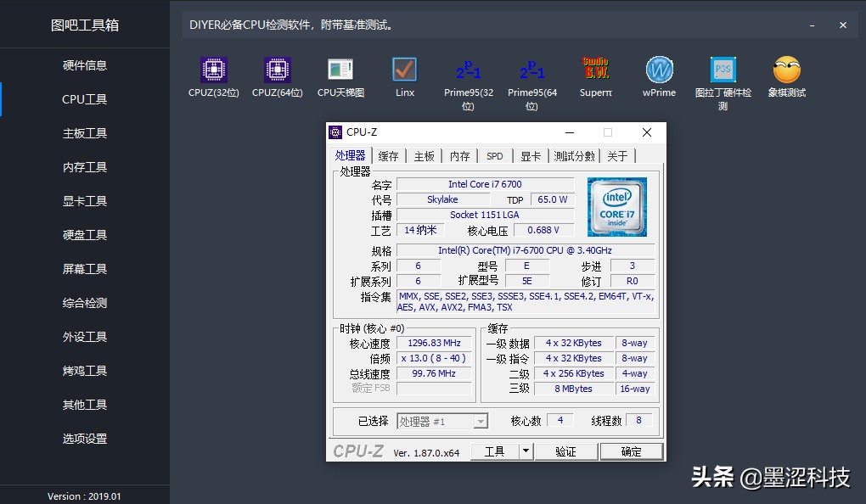Click the 验证 button in CPU-Z
The width and height of the screenshot is (866, 504).
565,451
